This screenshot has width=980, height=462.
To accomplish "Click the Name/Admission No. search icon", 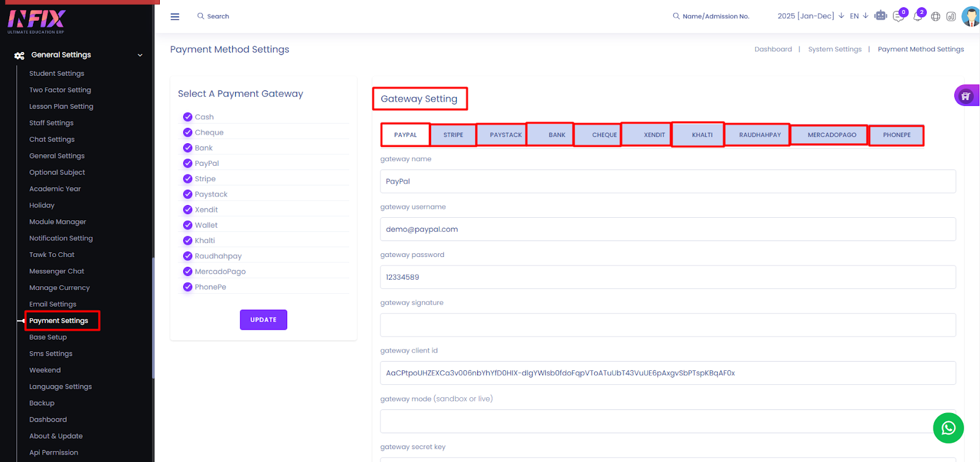I will pos(676,16).
